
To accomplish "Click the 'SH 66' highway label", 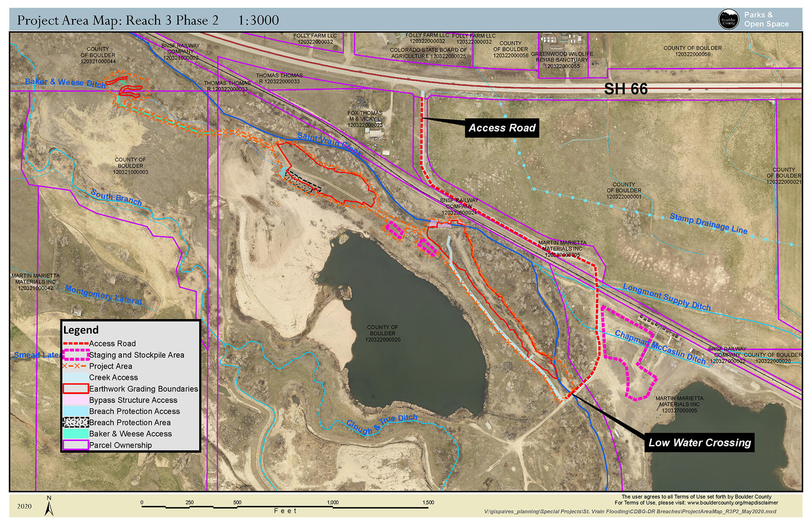I will [x=626, y=89].
